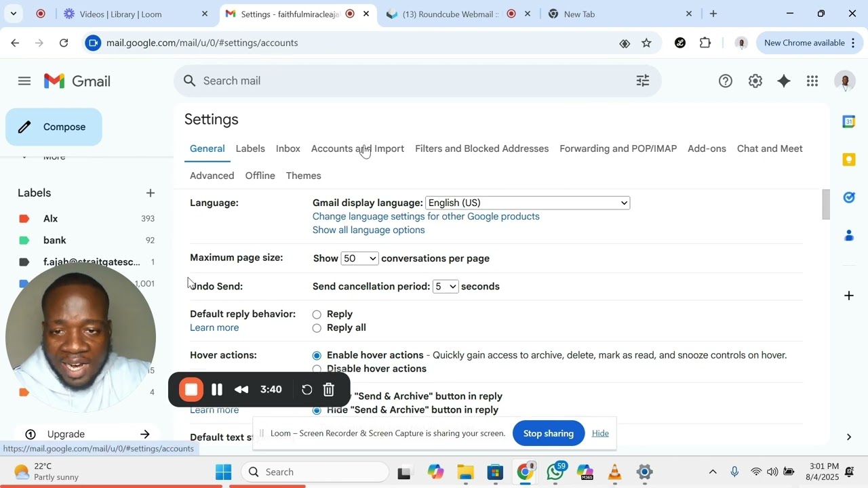This screenshot has width=868, height=488.
Task: Switch to Inbox settings tab
Action: 288,148
